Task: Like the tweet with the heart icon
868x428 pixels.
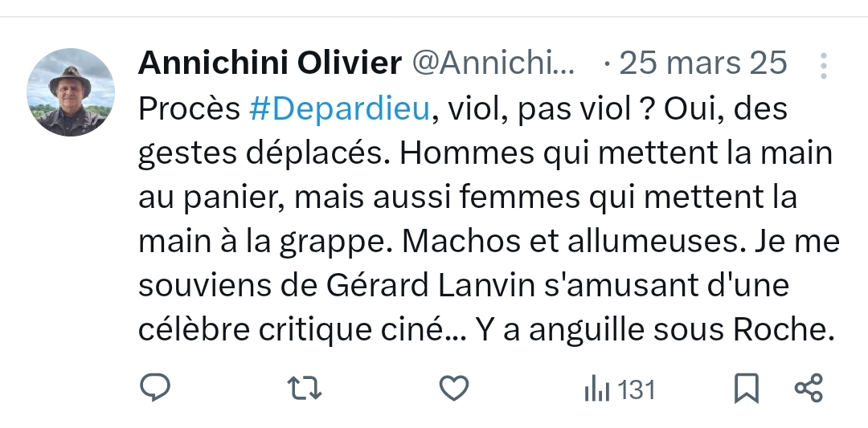Action: click(x=454, y=389)
